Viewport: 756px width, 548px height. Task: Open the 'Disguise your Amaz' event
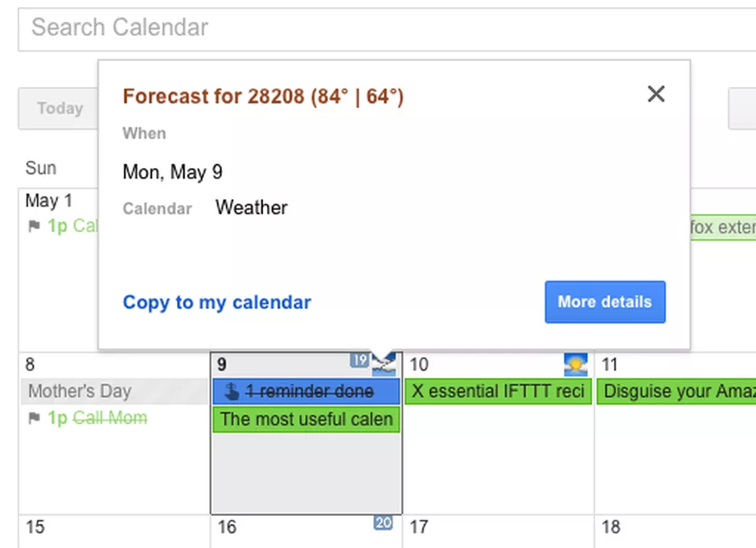pyautogui.click(x=677, y=392)
